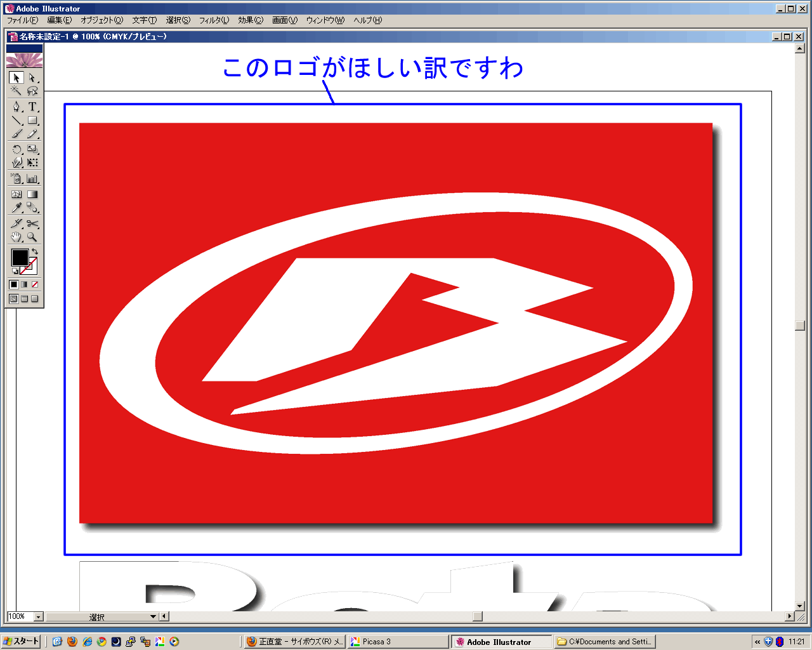
Task: Switch to Picasa 3 taskbar window
Action: 398,642
